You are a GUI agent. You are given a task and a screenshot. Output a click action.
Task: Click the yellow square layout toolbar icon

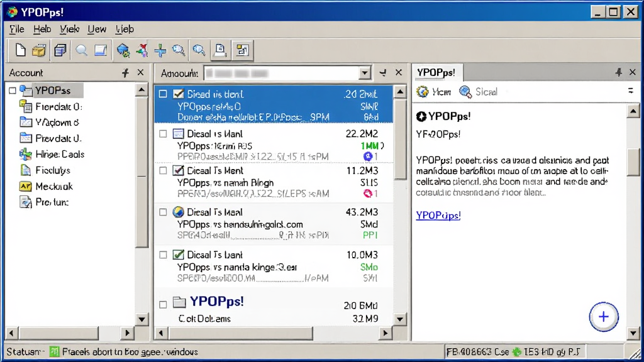pos(242,50)
